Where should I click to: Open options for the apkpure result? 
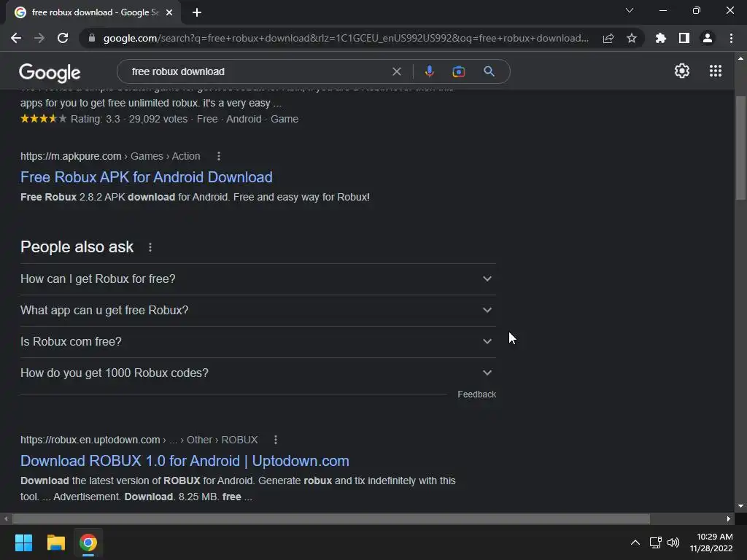coord(219,156)
